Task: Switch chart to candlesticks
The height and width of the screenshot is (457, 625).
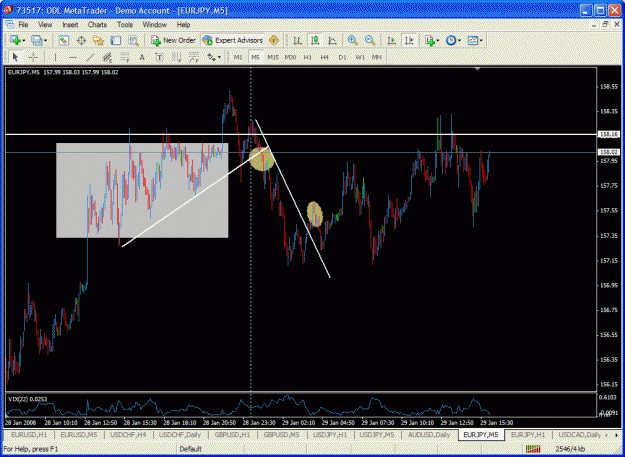Action: (x=315, y=40)
